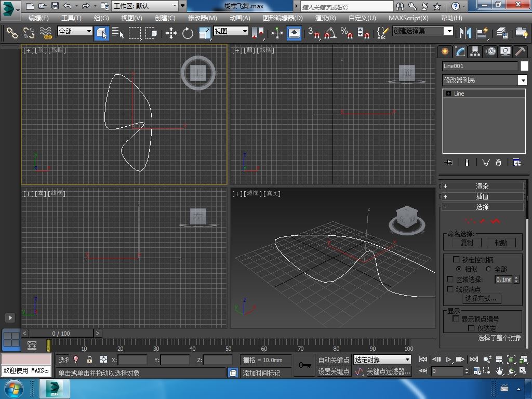
Task: Click Mirror tool icon
Action: 465,33
